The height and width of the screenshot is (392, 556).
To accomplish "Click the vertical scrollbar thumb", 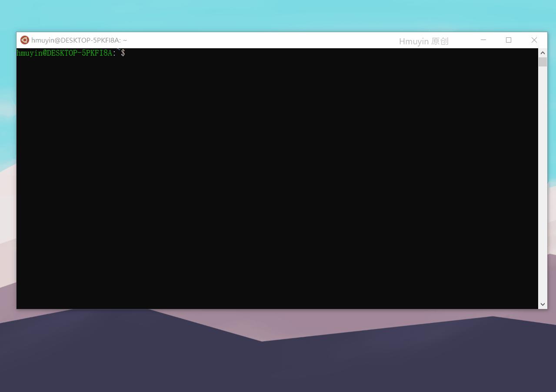I will point(543,62).
